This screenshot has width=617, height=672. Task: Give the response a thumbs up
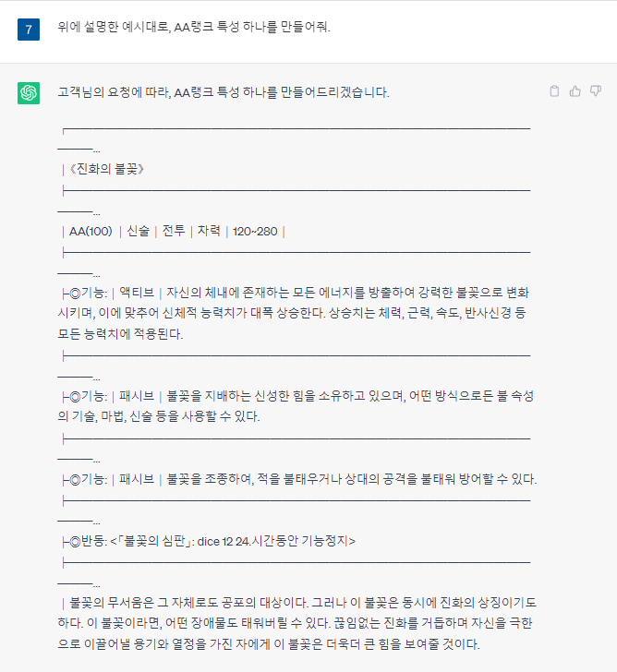coord(575,91)
